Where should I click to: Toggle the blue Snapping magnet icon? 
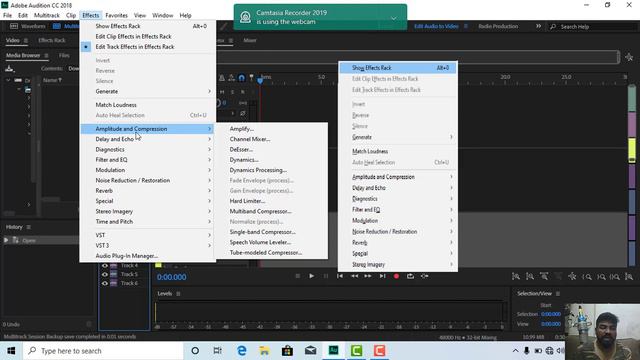242,78
